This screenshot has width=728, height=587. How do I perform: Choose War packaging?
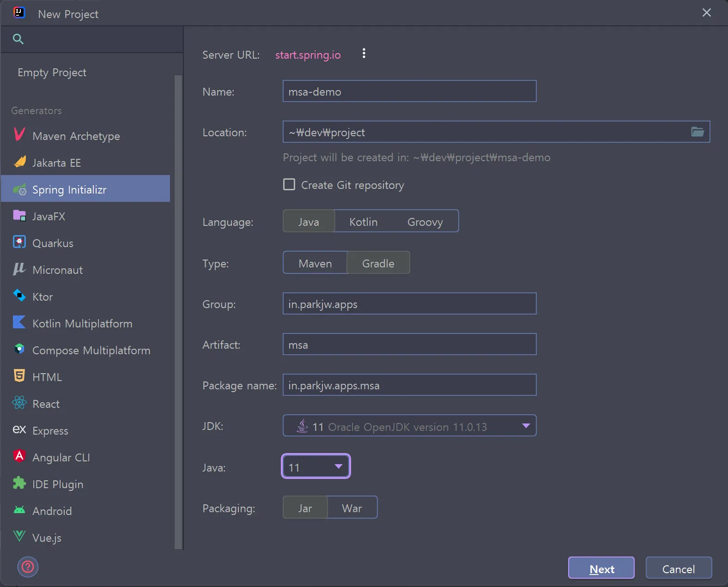352,508
